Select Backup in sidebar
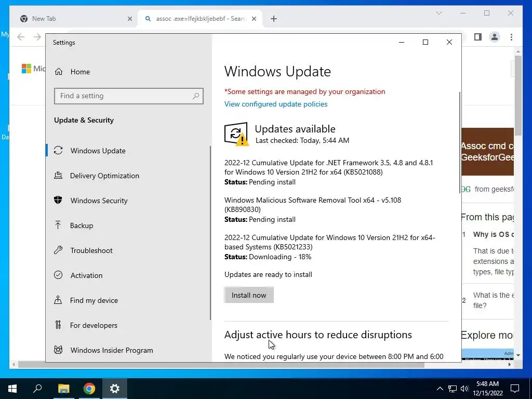The width and height of the screenshot is (532, 399). pyautogui.click(x=128, y=225)
